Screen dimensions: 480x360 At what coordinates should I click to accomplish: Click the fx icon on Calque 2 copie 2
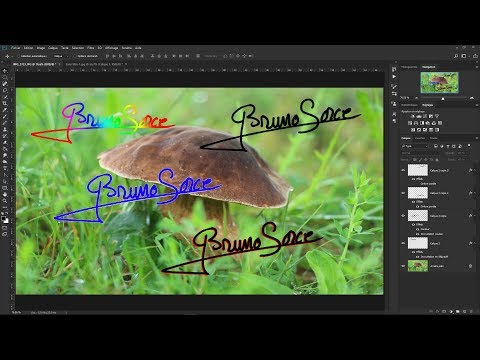471,170
